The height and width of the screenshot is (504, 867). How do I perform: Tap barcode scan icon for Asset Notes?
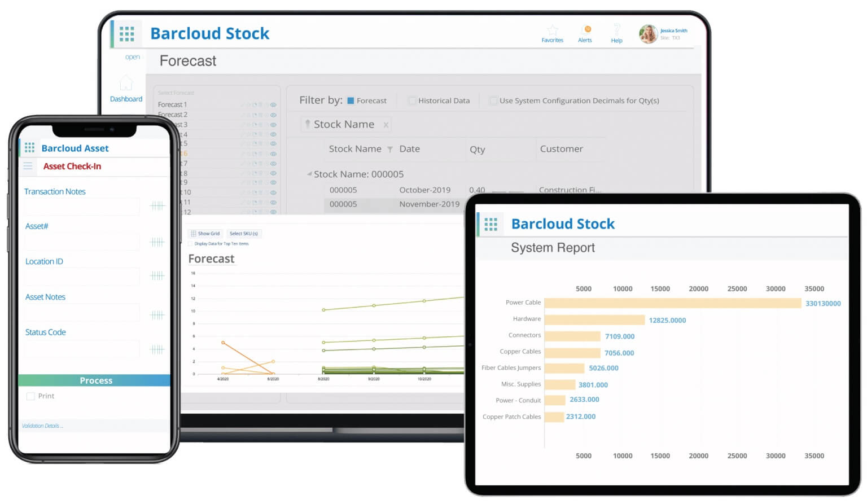tap(157, 315)
